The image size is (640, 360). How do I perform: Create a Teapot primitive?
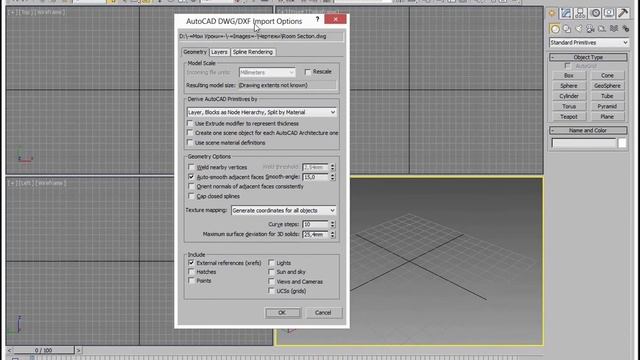pyautogui.click(x=569, y=116)
